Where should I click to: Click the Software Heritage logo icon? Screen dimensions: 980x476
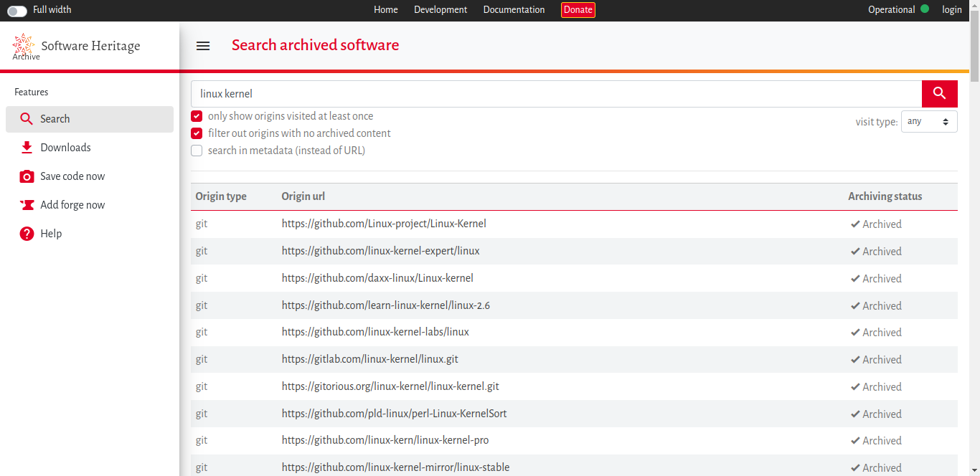point(24,45)
